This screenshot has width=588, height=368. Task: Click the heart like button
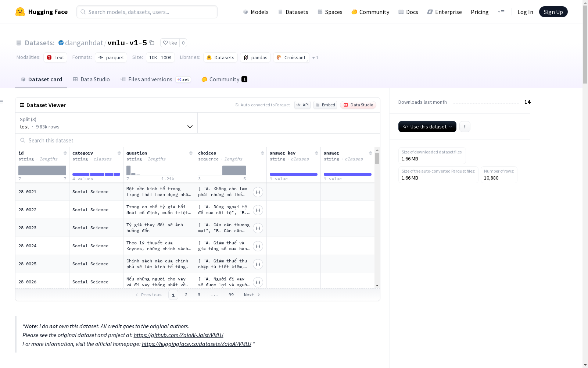coord(170,43)
